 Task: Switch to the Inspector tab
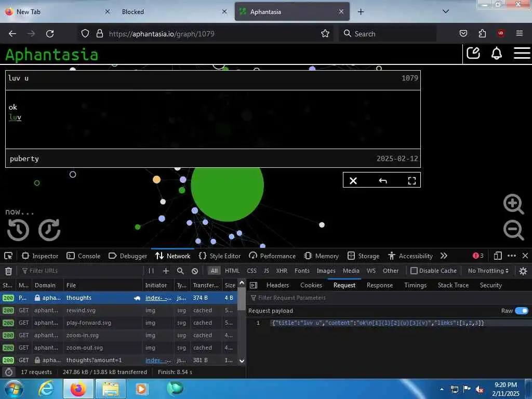click(41, 256)
